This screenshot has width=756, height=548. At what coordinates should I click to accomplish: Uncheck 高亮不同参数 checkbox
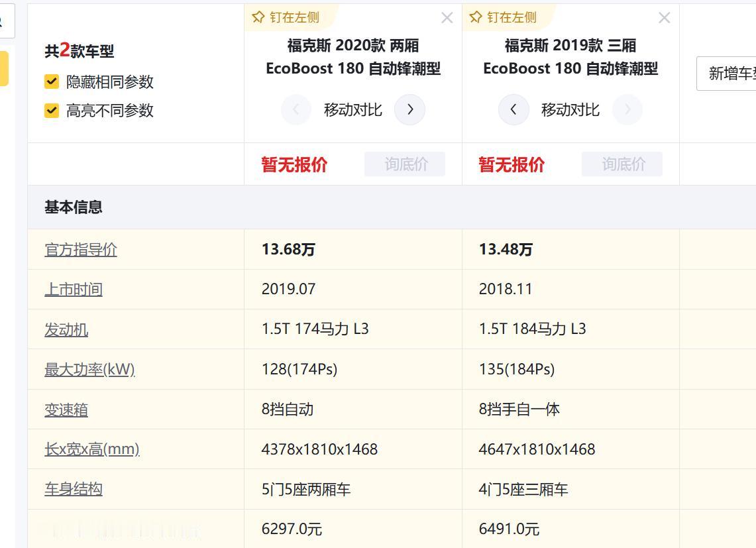click(x=52, y=111)
